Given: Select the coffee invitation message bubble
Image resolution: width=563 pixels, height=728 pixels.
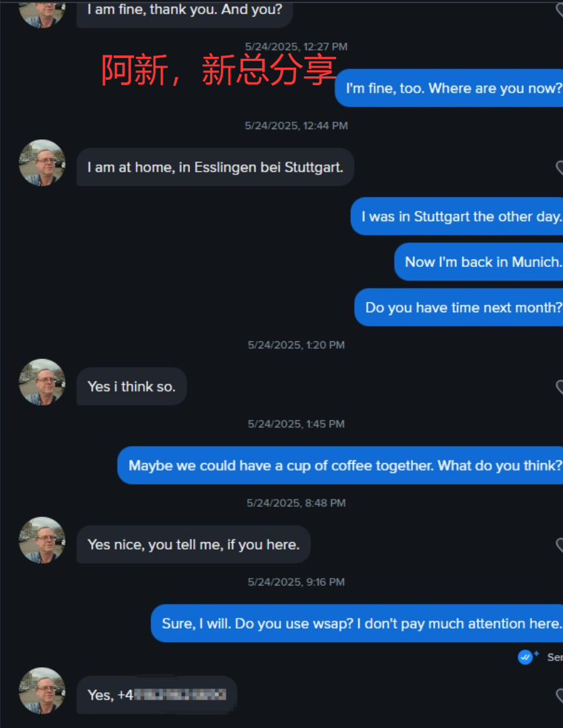Looking at the screenshot, I should (342, 465).
